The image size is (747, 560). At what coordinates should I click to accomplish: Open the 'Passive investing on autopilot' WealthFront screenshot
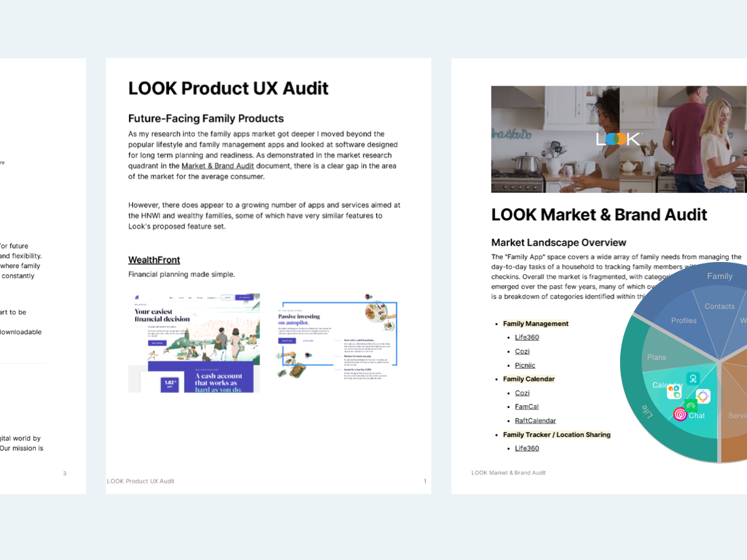(x=337, y=336)
